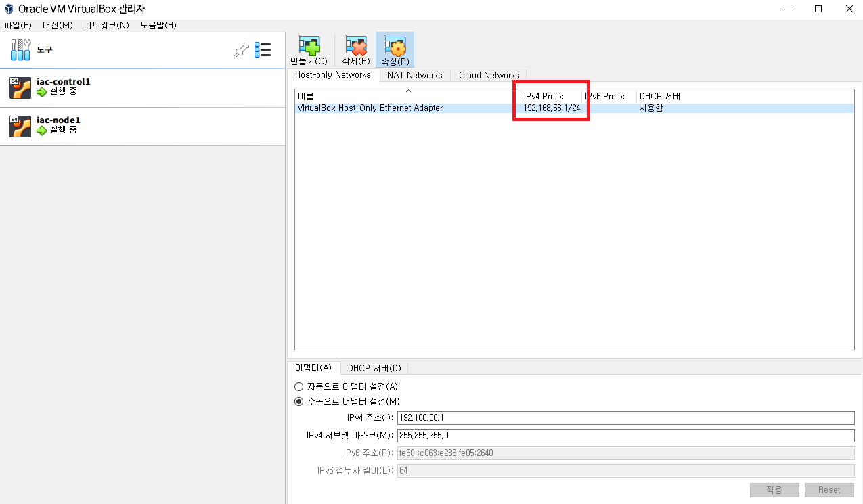
Task: Switch to Cloud Networks tab
Action: point(489,76)
